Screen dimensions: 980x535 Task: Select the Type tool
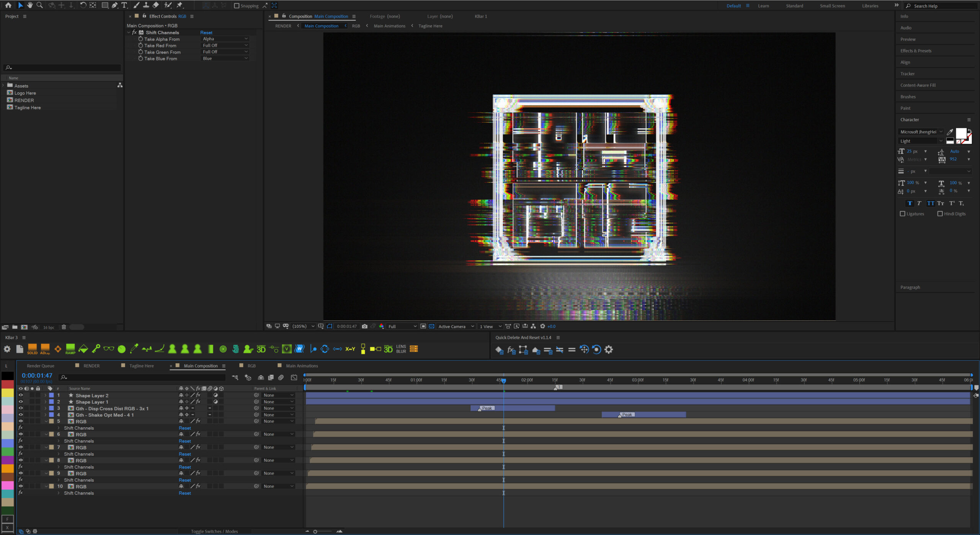[x=124, y=5]
